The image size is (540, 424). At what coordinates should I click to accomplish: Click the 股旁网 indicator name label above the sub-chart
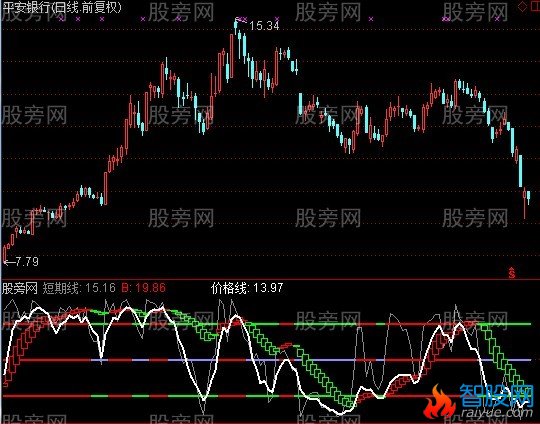pyautogui.click(x=20, y=288)
